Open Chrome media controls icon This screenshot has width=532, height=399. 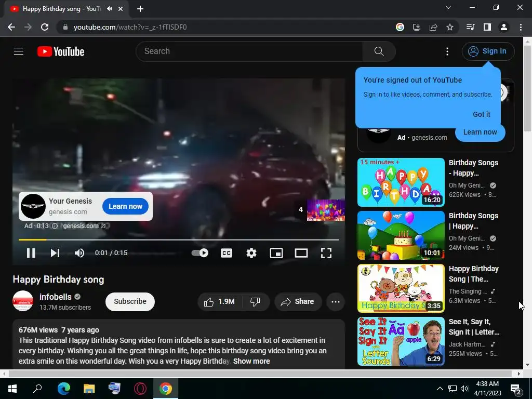point(470,27)
